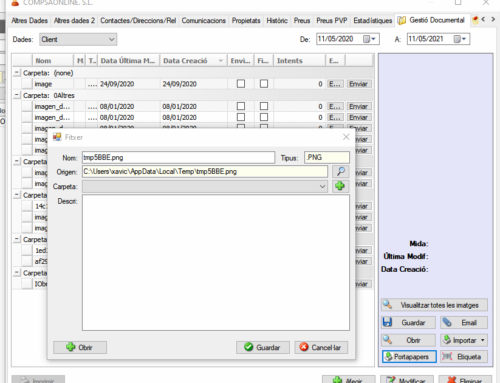Collapse the Carpeta: 0Altres group

click(16, 95)
